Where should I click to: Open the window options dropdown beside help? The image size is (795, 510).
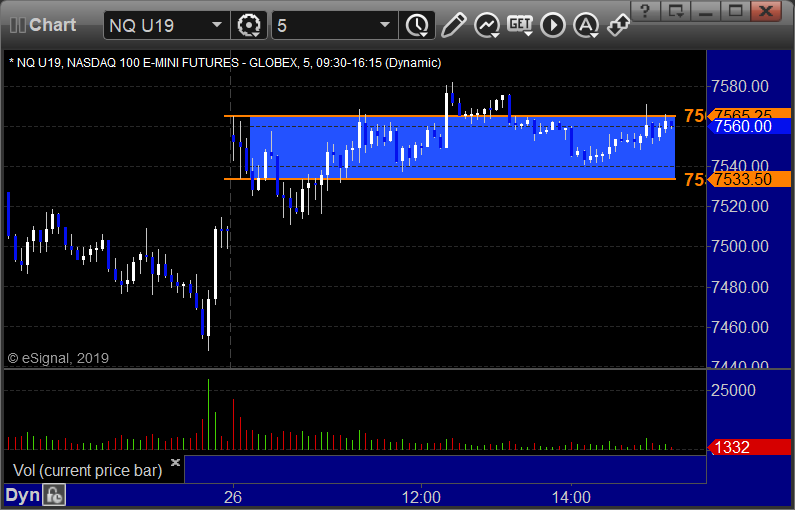point(676,11)
